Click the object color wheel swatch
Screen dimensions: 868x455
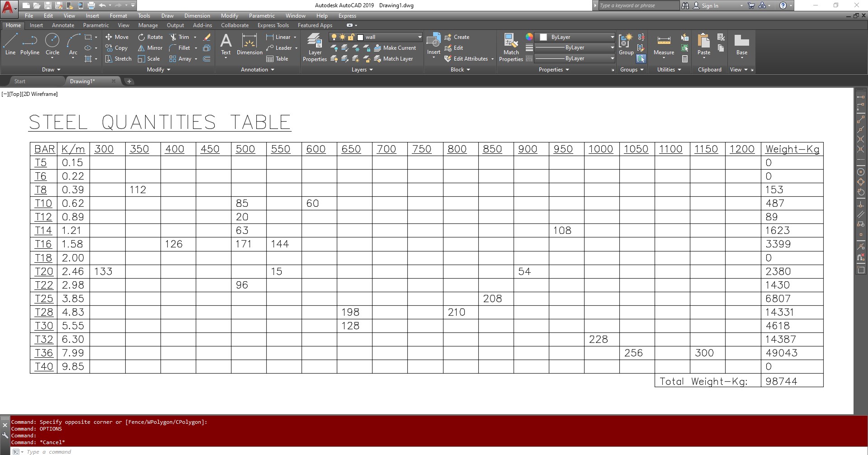(x=529, y=37)
